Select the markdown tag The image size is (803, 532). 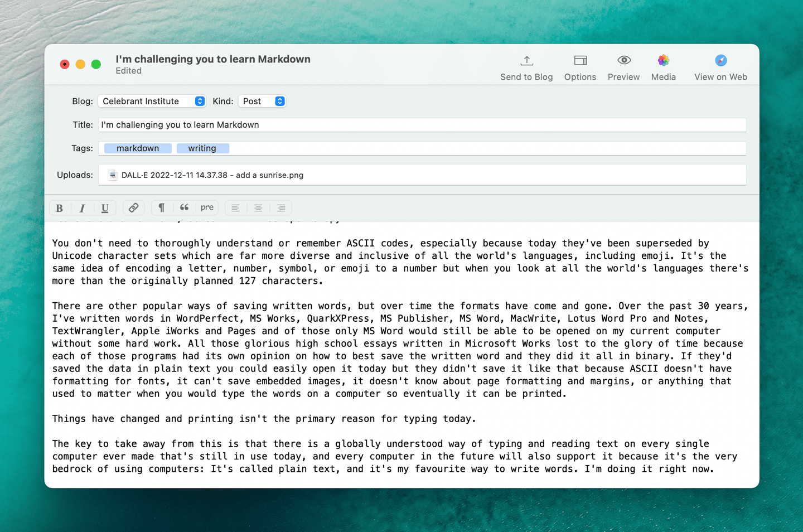coord(137,148)
